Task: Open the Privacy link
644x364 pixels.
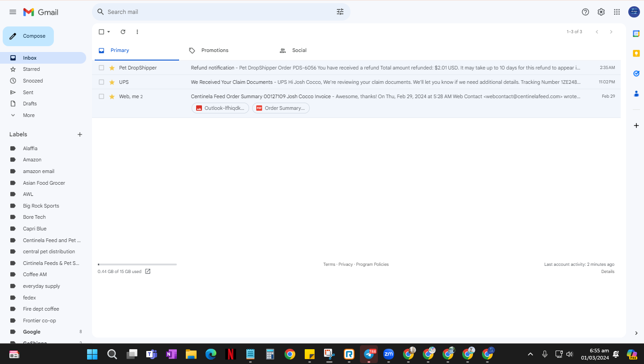Action: click(346, 264)
